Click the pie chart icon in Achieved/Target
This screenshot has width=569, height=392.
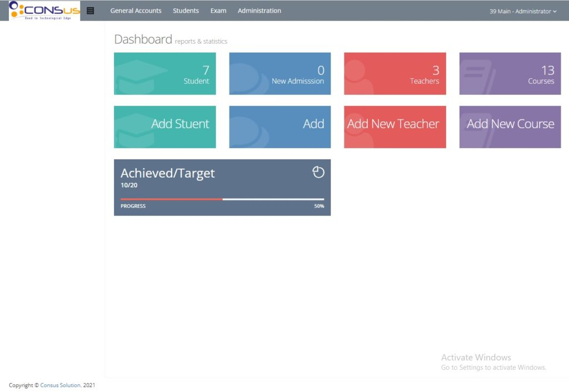pos(318,173)
